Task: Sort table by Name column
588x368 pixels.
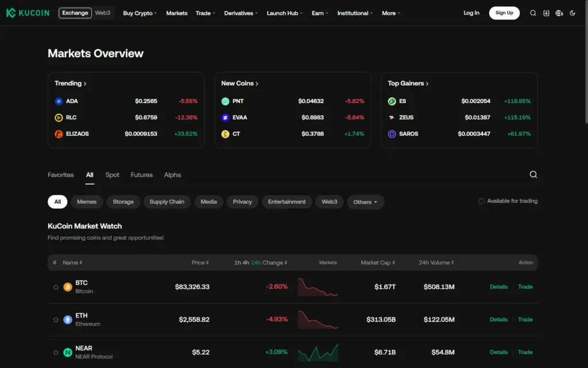Action: [72, 262]
